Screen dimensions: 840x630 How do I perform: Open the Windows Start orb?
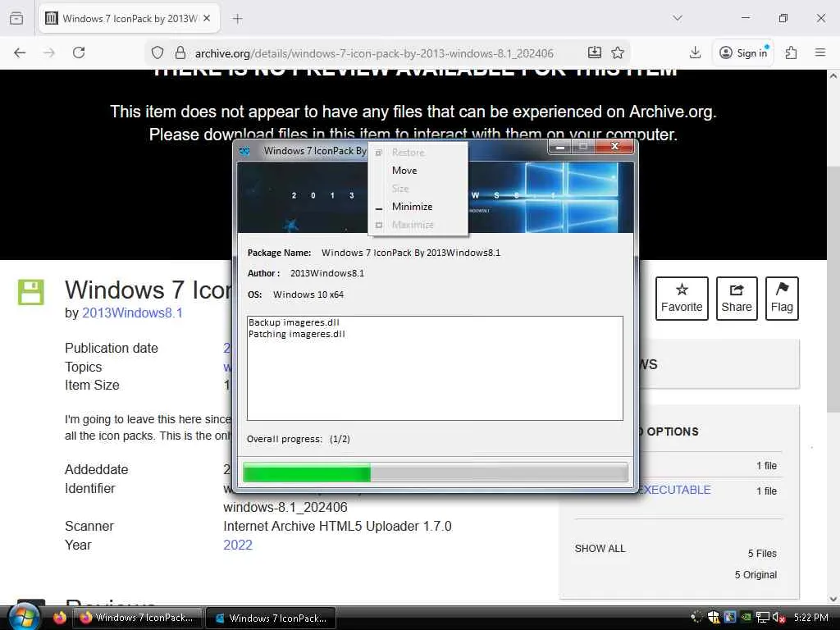(24, 617)
